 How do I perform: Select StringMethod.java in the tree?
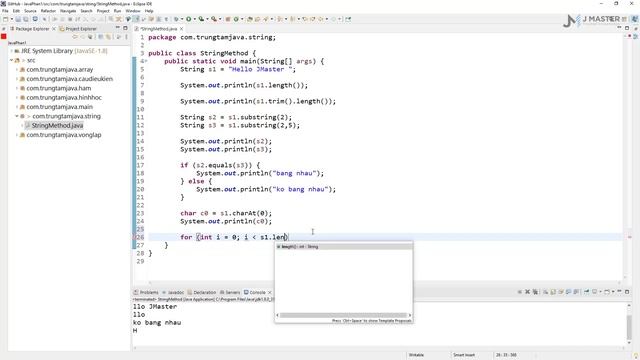(57, 126)
